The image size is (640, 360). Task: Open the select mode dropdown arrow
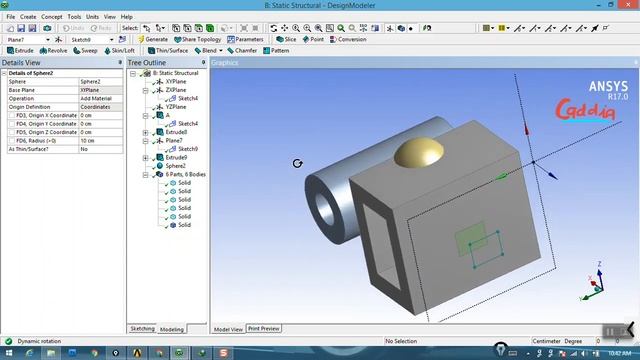tap(162, 28)
